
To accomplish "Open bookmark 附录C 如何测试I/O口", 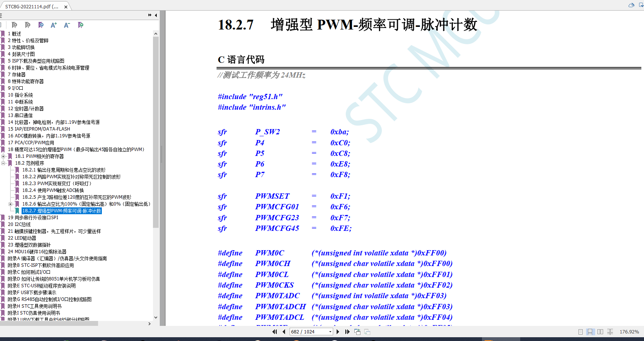I will (29, 272).
